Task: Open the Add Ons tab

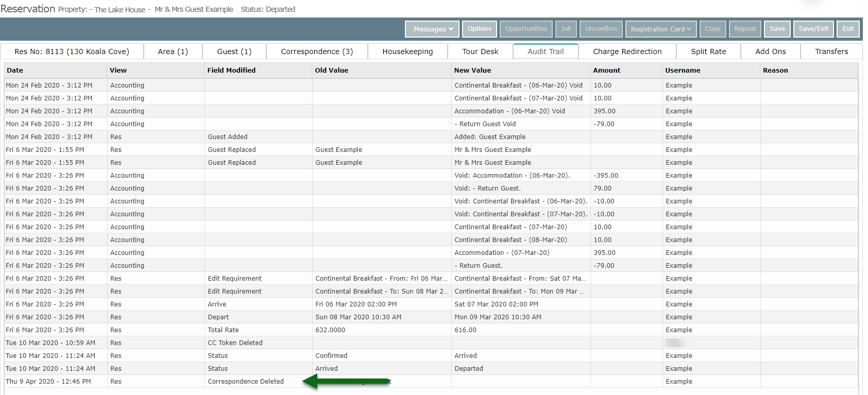Action: point(771,51)
